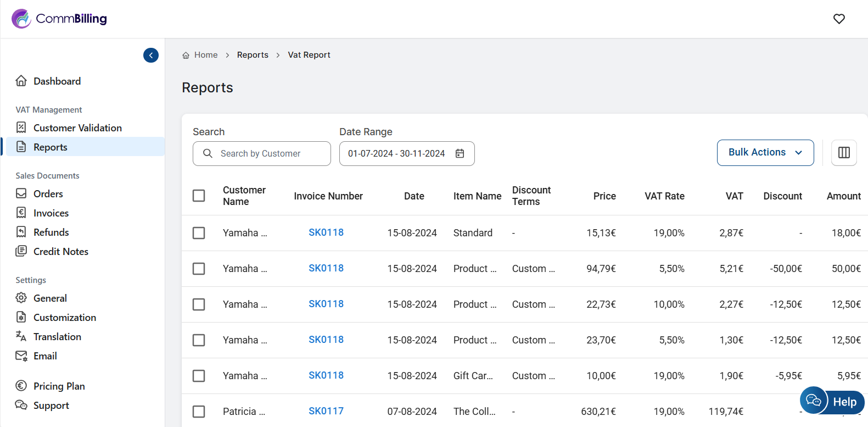The width and height of the screenshot is (868, 427).
Task: Click the heart favorites icon
Action: tap(839, 19)
